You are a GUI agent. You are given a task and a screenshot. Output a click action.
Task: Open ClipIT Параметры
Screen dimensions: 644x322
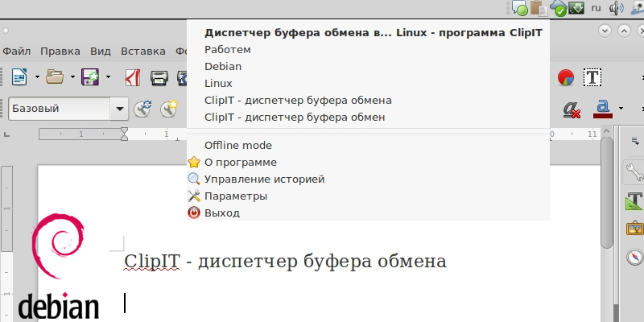(x=368, y=196)
